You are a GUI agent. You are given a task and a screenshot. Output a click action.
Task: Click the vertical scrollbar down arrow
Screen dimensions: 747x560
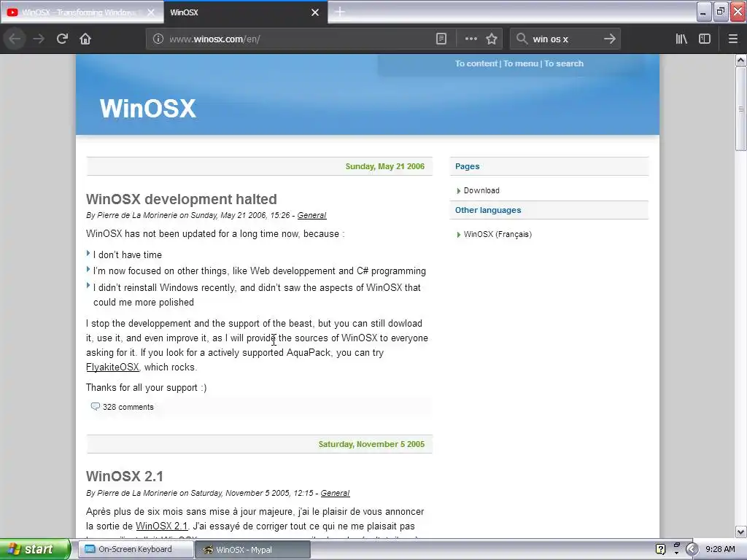740,532
